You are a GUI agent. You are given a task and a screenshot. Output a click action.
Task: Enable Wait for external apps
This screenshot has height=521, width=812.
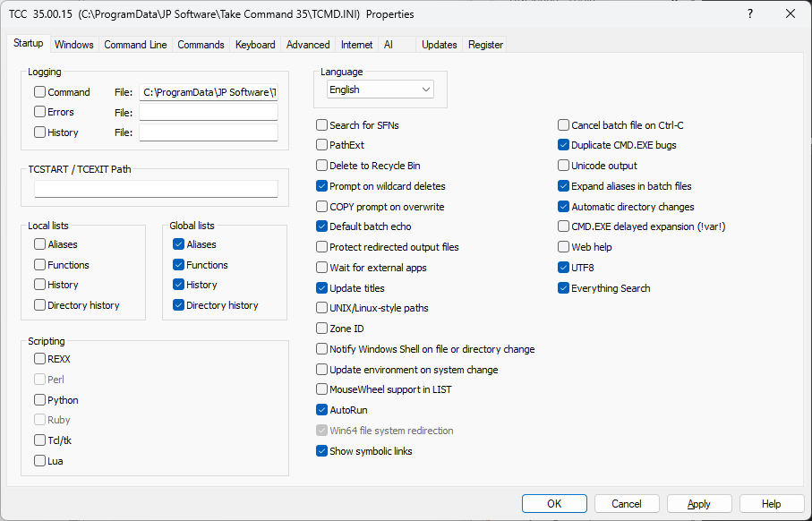pos(321,268)
